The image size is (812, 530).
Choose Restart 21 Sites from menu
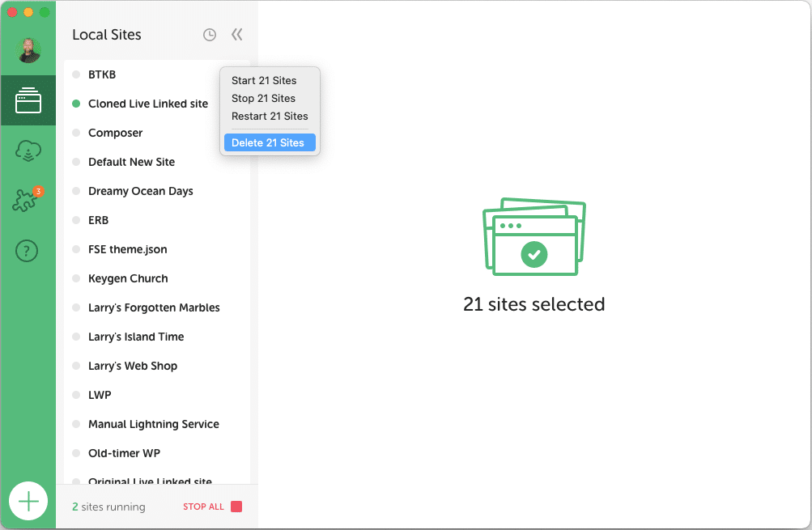point(270,116)
